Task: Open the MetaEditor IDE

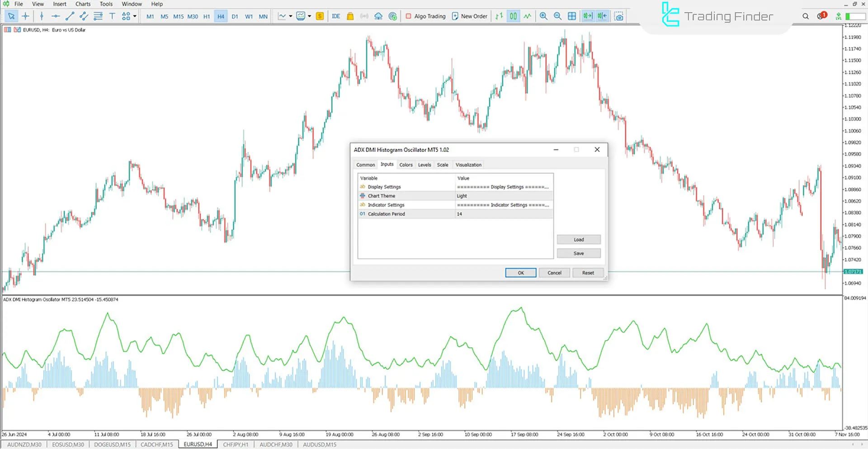Action: (x=335, y=16)
